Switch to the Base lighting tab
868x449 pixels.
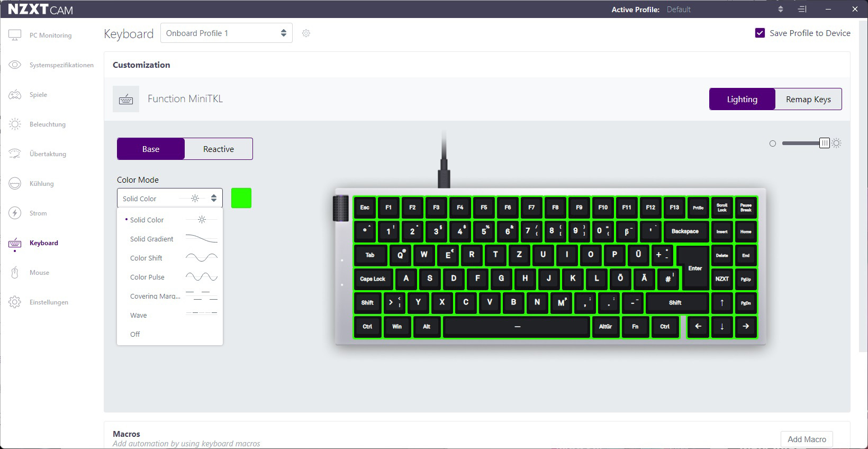151,149
